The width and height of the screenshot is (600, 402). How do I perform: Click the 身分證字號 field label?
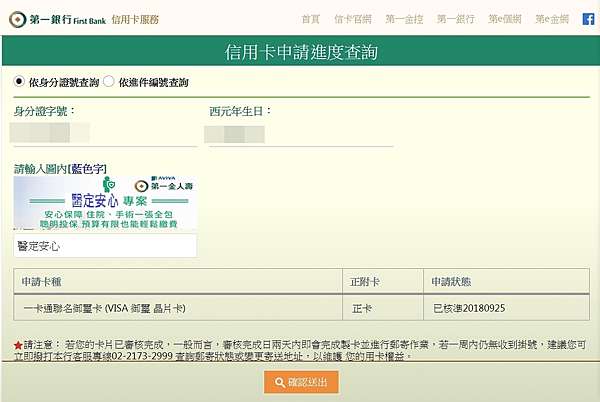coord(44,111)
